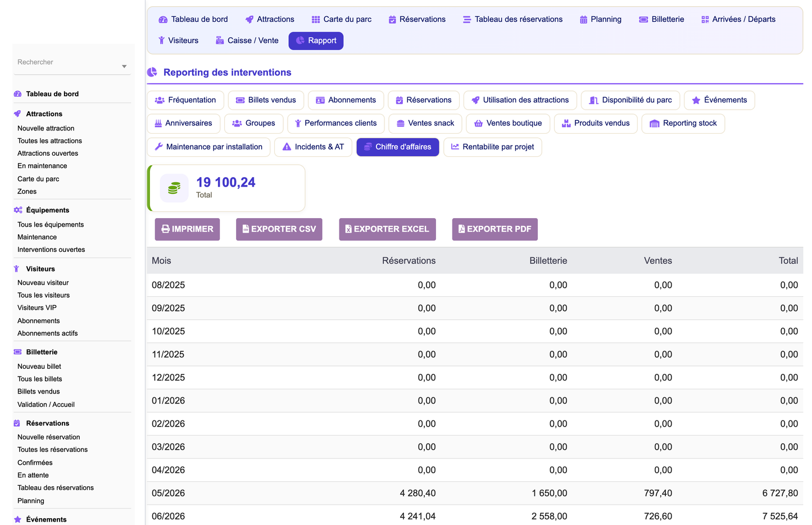Click the sidebar Billetterie ticket icon
Screen dimensions: 812x525
tap(18, 352)
